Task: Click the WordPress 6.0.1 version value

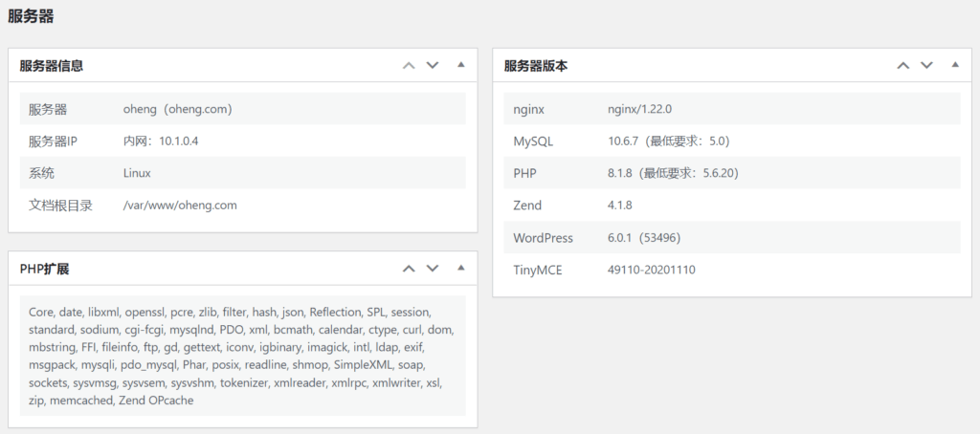Action: tap(644, 238)
